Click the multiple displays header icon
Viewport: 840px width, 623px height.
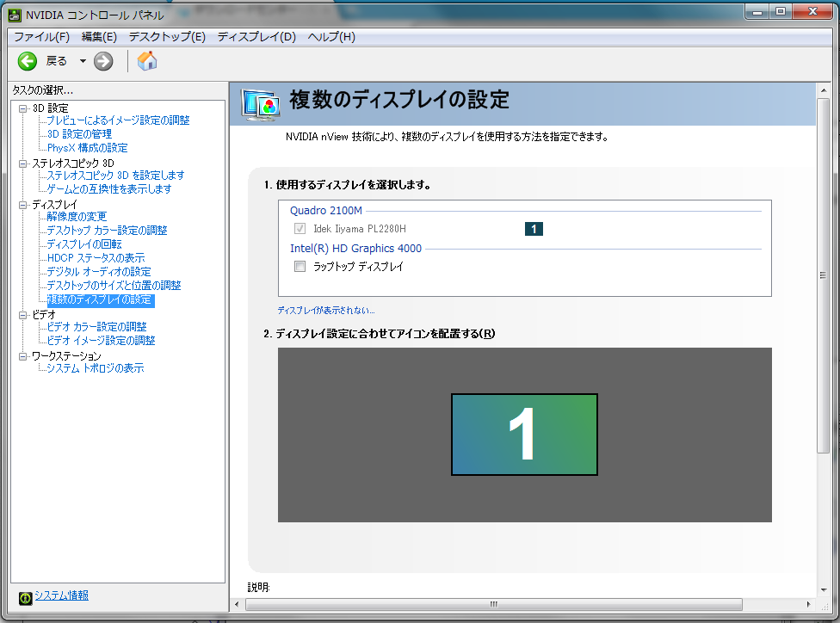tap(261, 104)
